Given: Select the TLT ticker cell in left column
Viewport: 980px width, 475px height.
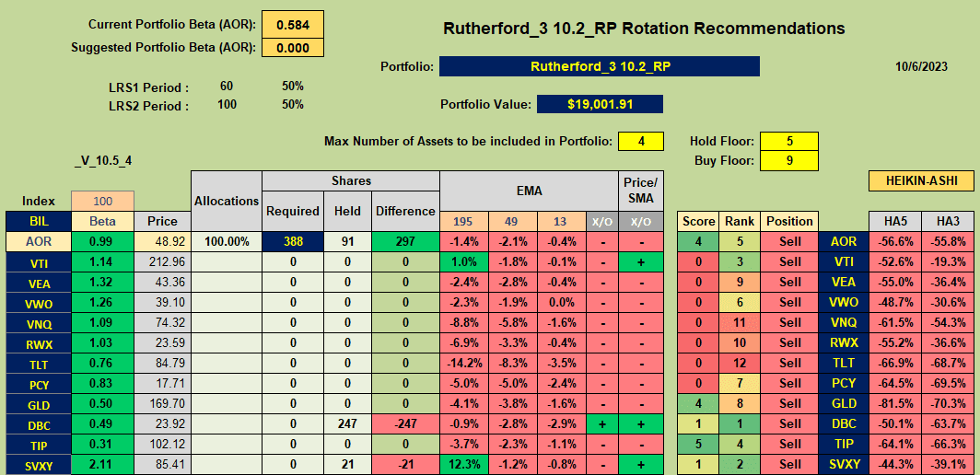Looking at the screenshot, I should (39, 363).
